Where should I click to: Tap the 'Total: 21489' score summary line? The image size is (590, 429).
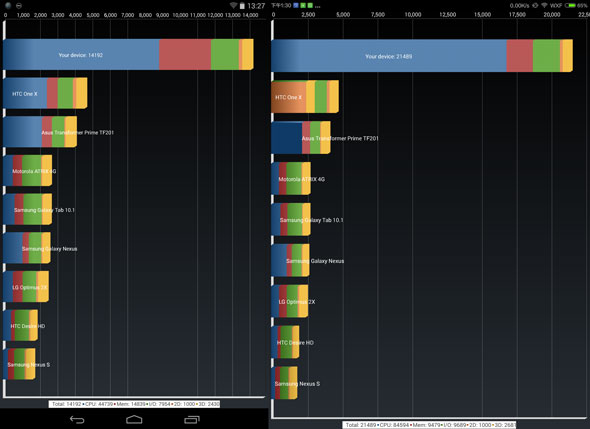coord(429,425)
